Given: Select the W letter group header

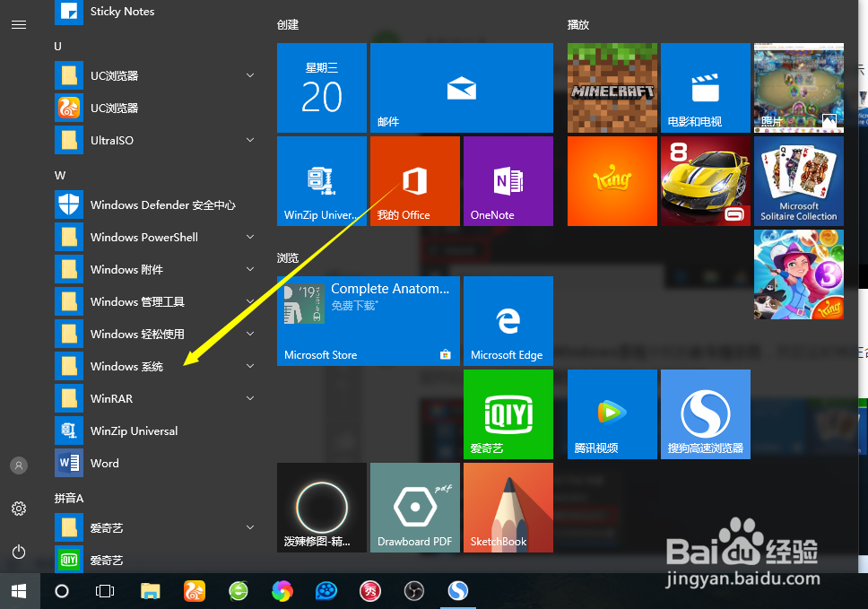Looking at the screenshot, I should point(60,176).
